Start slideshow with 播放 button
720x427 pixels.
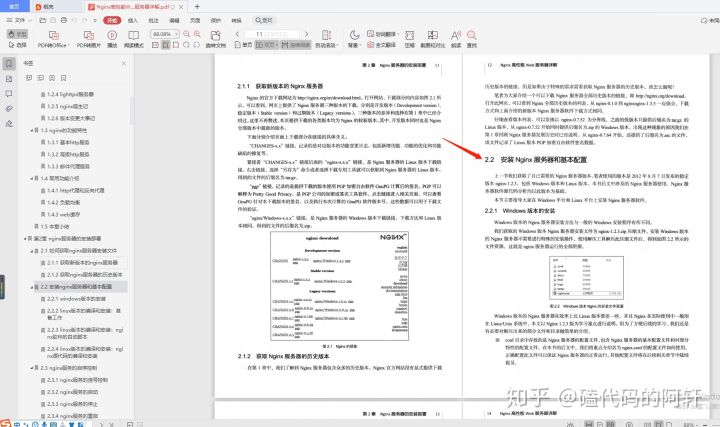112,39
